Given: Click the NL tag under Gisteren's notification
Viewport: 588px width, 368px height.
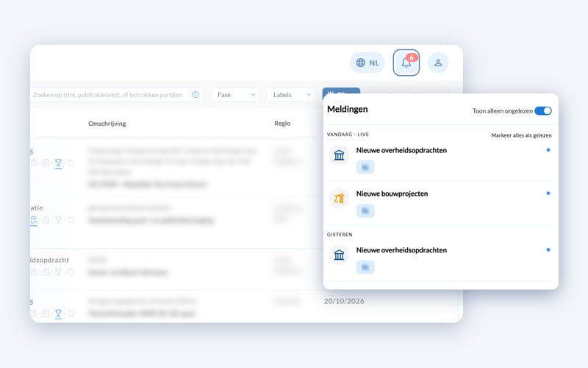Looking at the screenshot, I should (365, 267).
